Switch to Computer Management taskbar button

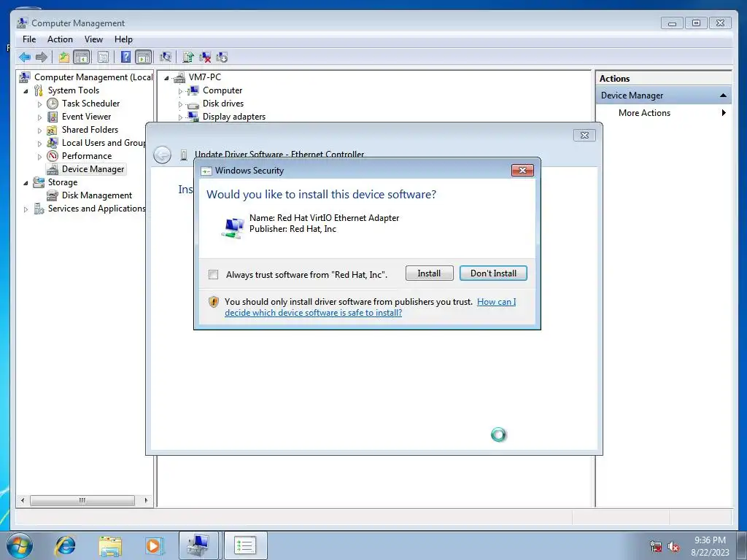[198, 545]
